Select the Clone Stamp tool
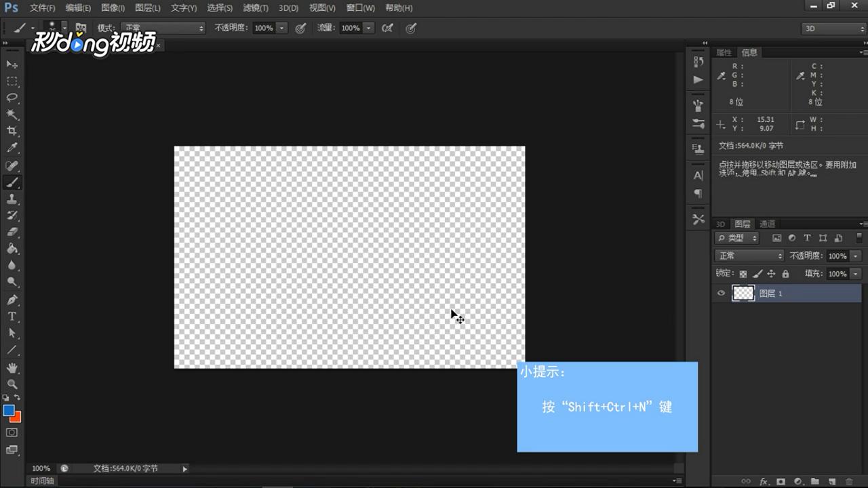The height and width of the screenshot is (488, 868). 12,199
